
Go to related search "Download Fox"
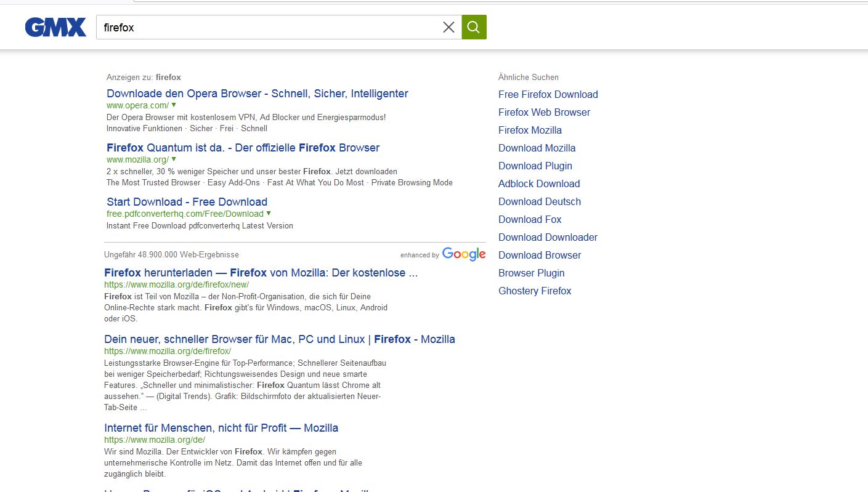(530, 219)
